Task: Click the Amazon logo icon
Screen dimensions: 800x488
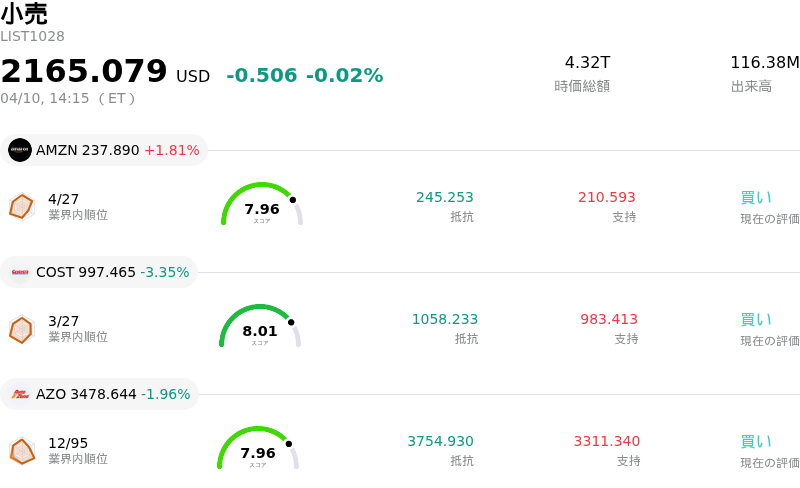Action: tap(20, 150)
